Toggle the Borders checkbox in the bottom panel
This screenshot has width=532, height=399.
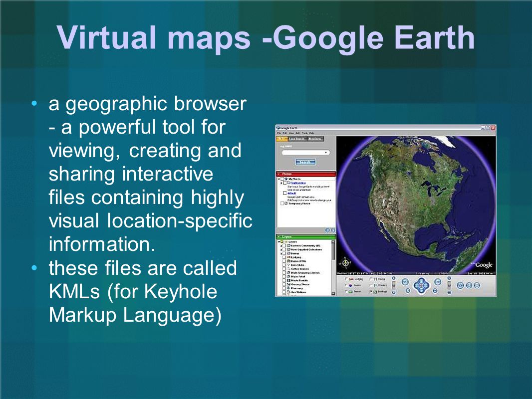(x=371, y=285)
